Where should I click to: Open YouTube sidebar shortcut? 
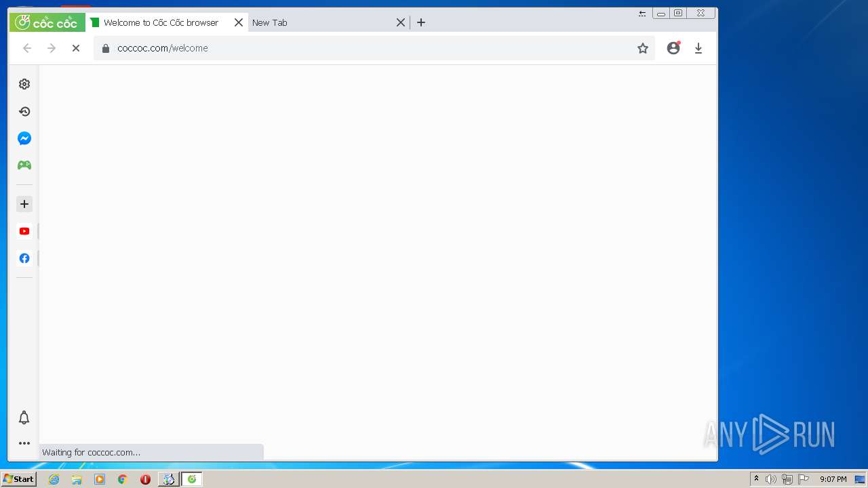[24, 231]
